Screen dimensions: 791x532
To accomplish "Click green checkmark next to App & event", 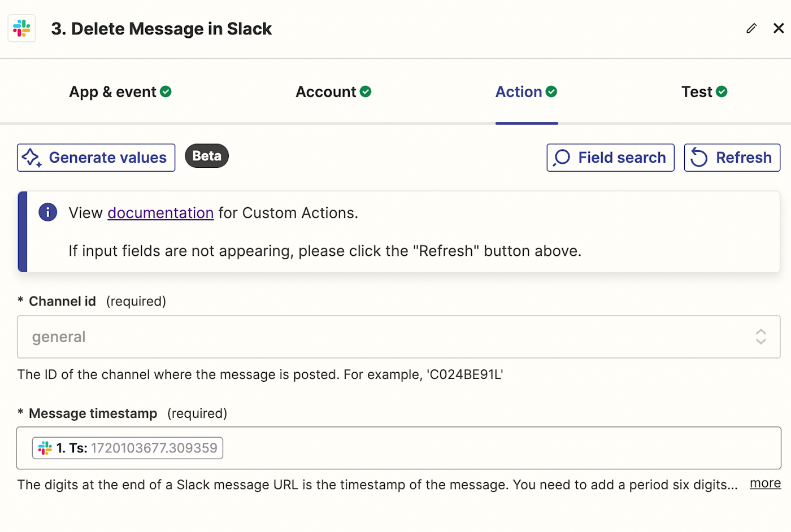I will [166, 91].
